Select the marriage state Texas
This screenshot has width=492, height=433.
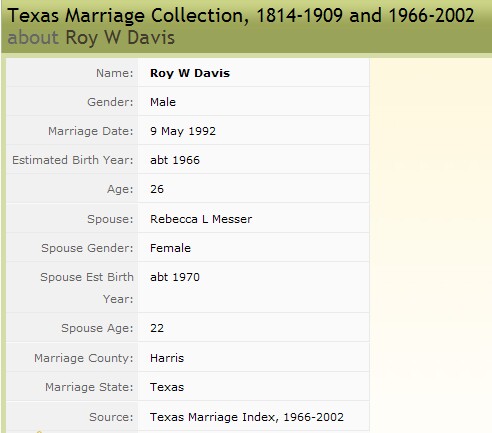[x=167, y=387]
